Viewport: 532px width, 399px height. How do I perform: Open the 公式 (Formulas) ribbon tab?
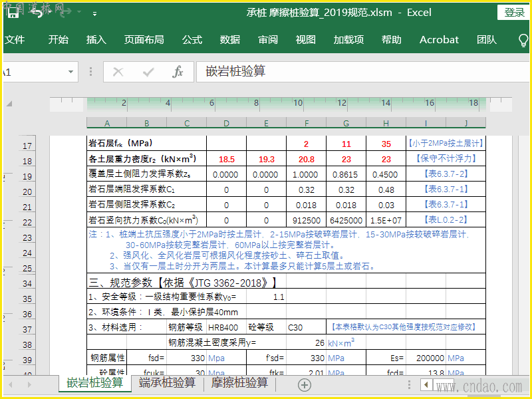[x=192, y=40]
